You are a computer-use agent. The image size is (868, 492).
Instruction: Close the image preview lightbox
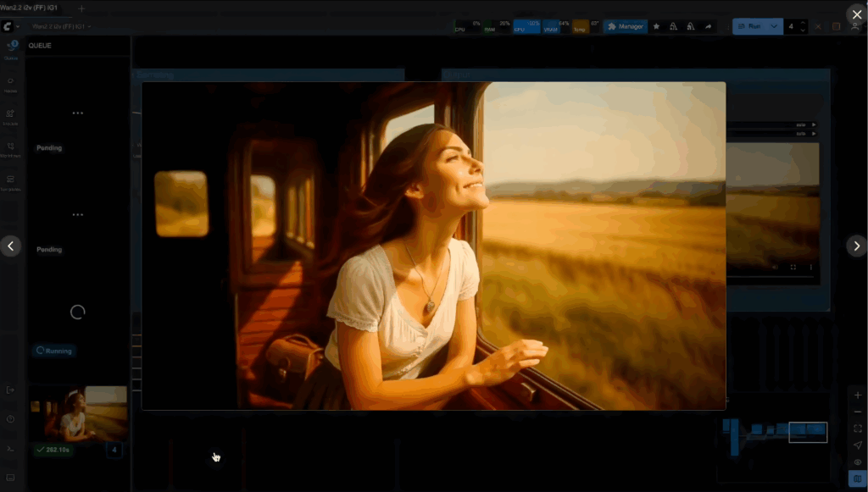[x=855, y=14]
